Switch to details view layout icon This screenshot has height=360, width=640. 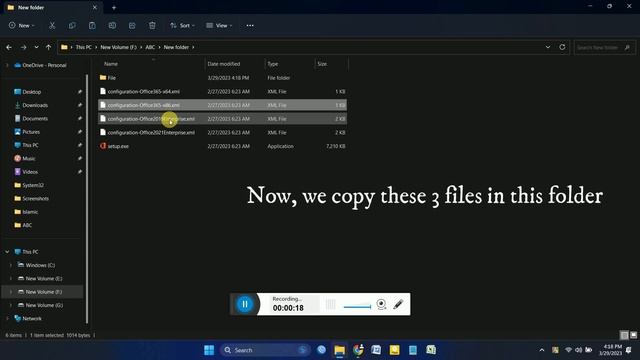coord(624,335)
